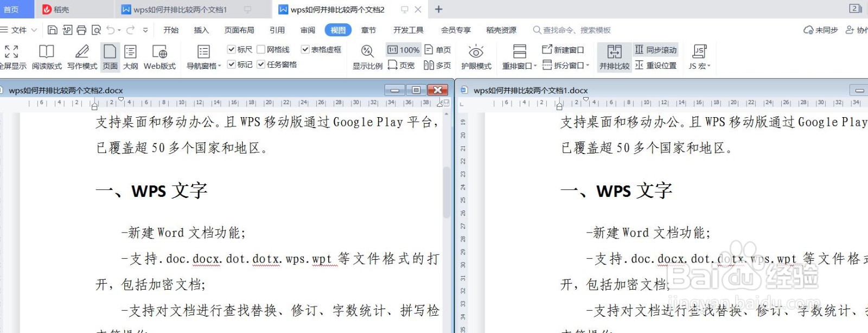Image resolution: width=868 pixels, height=333 pixels.
Task: Open zoom ratio dialog (显示比例)
Action: (367, 57)
